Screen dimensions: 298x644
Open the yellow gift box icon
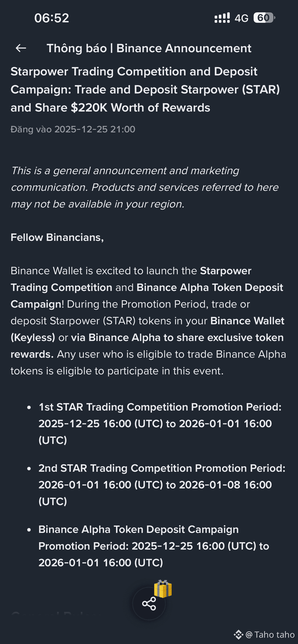point(163,589)
